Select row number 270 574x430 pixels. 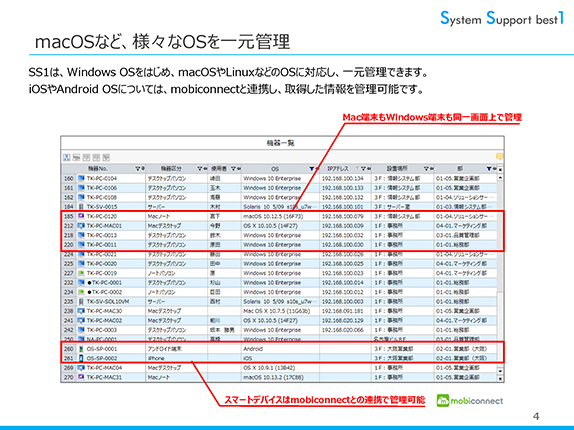click(69, 377)
